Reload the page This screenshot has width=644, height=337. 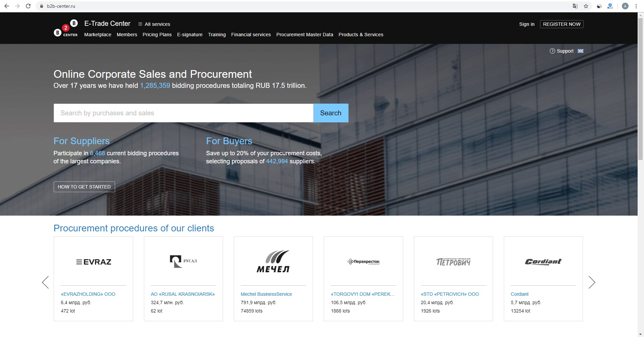click(x=28, y=6)
